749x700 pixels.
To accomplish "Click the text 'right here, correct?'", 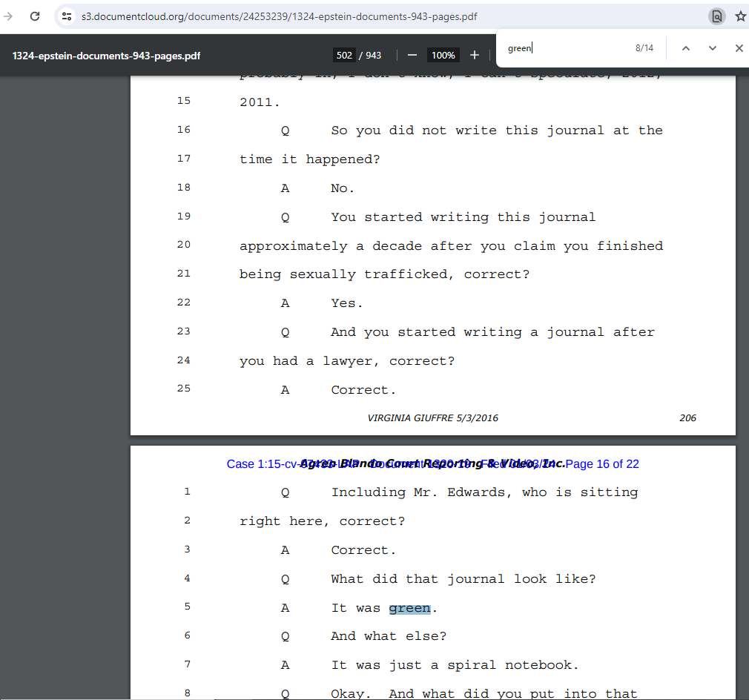I will pyautogui.click(x=322, y=521).
